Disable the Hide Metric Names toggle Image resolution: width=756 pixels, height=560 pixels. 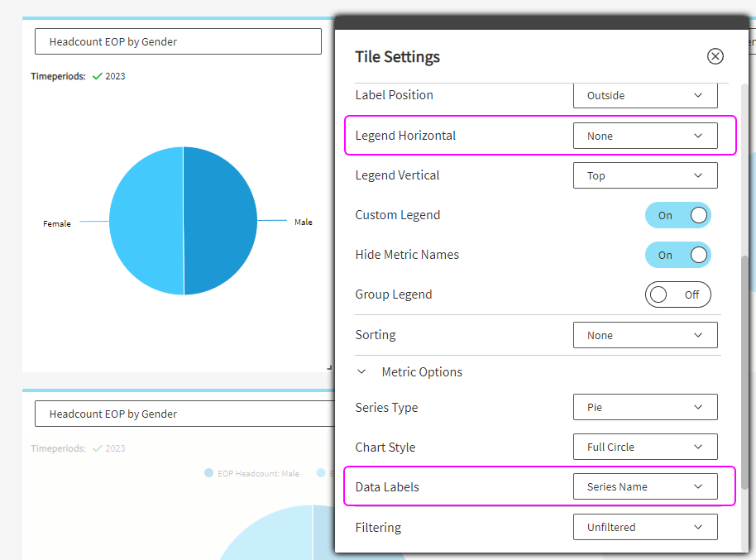677,255
